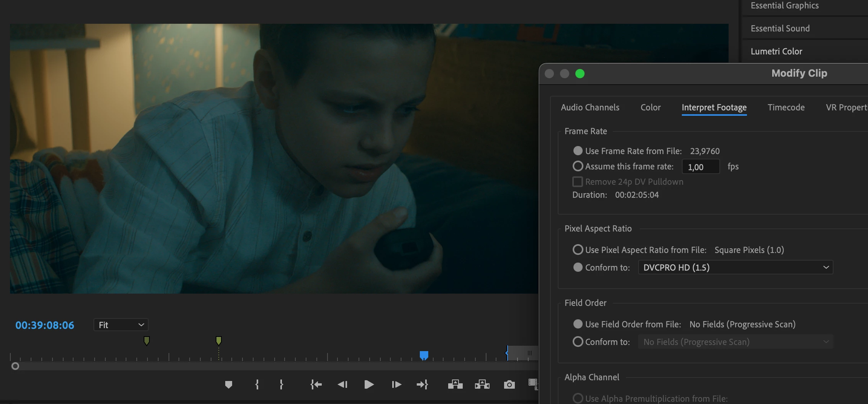Select Use Pixel Aspect Ratio from File
Image resolution: width=868 pixels, height=404 pixels.
pos(578,250)
